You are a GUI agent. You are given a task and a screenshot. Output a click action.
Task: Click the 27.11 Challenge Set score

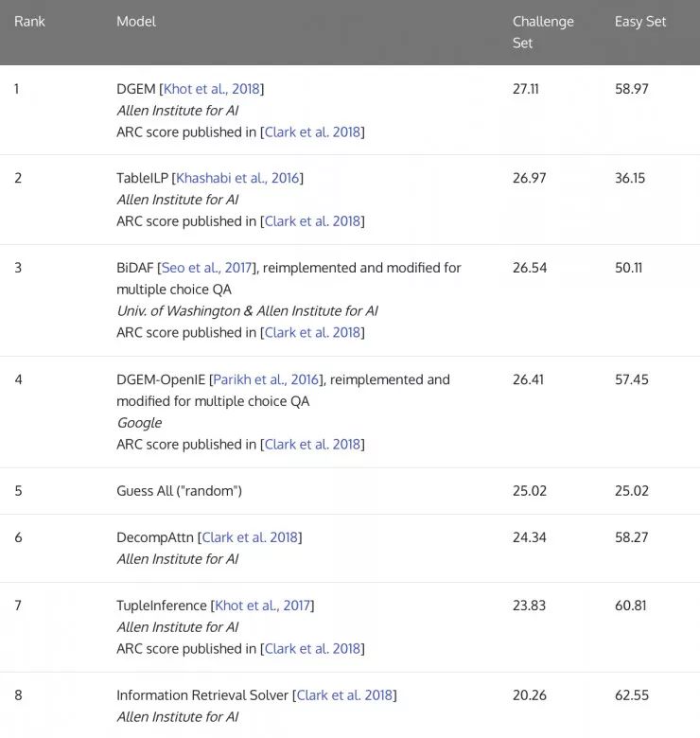coord(526,89)
